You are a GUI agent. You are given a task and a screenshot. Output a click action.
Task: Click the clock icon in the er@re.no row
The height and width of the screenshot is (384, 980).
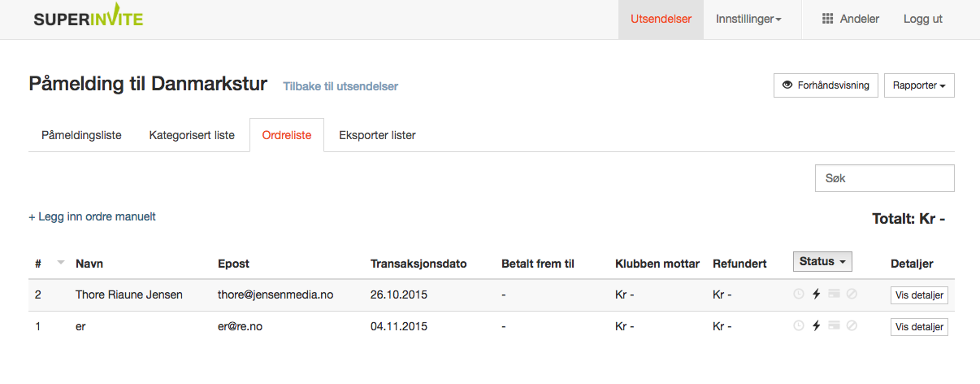[x=799, y=326]
